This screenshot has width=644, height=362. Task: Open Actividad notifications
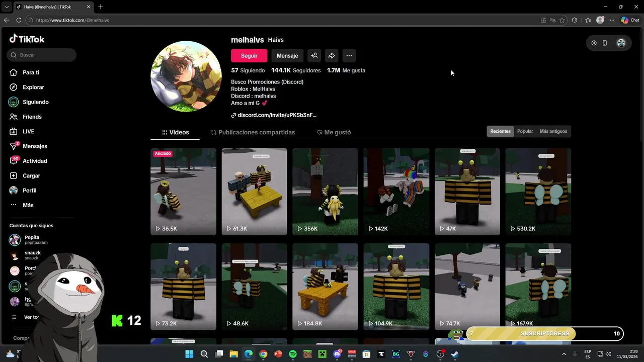coord(28,161)
